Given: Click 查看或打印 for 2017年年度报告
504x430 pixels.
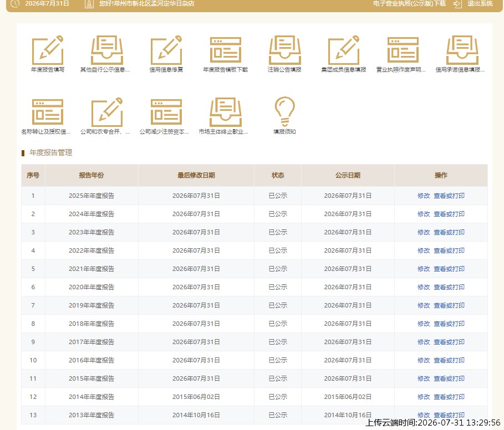Looking at the screenshot, I should pos(449,342).
